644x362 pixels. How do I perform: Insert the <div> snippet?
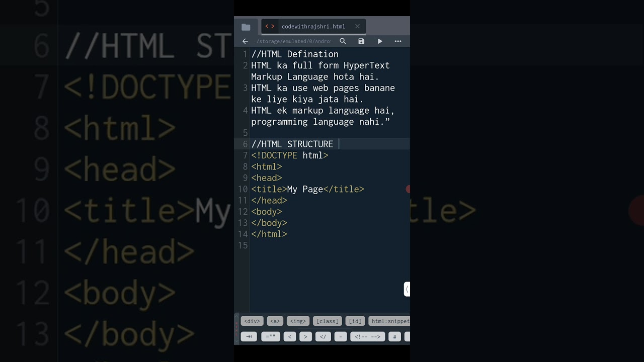252,321
